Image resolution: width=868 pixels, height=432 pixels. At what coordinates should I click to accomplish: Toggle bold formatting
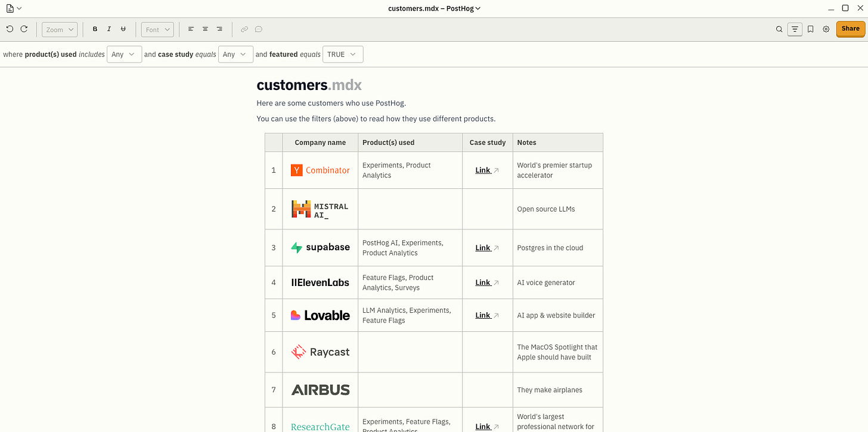pos(95,29)
